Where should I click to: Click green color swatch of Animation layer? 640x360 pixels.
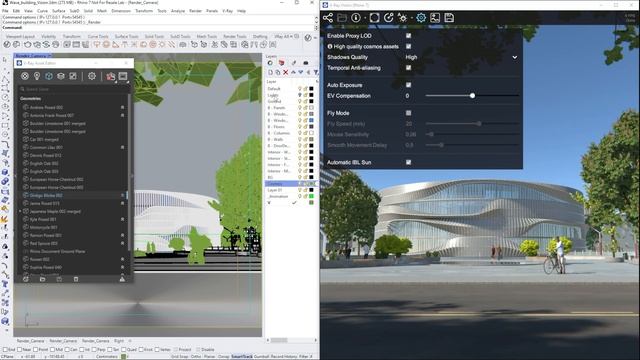(311, 196)
